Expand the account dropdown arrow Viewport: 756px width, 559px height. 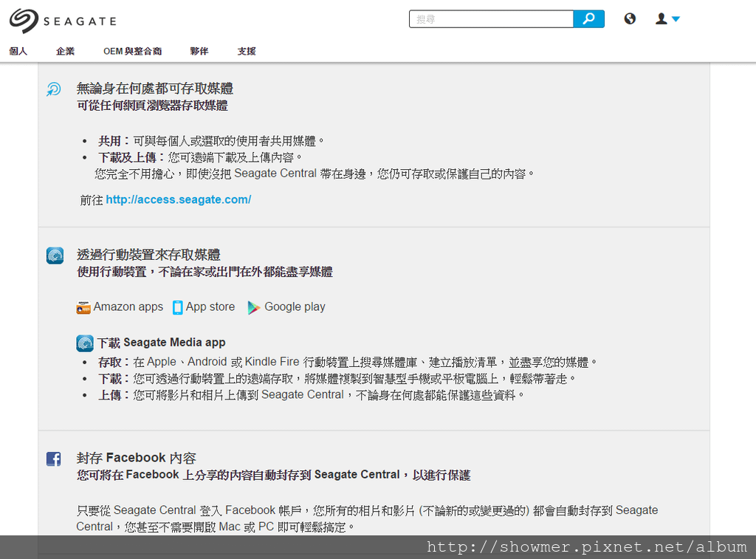point(676,19)
